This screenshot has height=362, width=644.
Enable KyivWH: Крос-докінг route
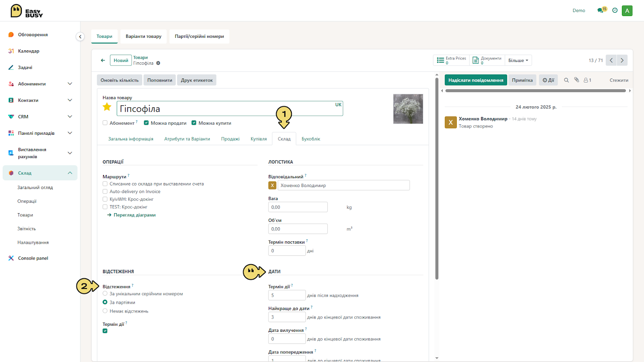[105, 199]
